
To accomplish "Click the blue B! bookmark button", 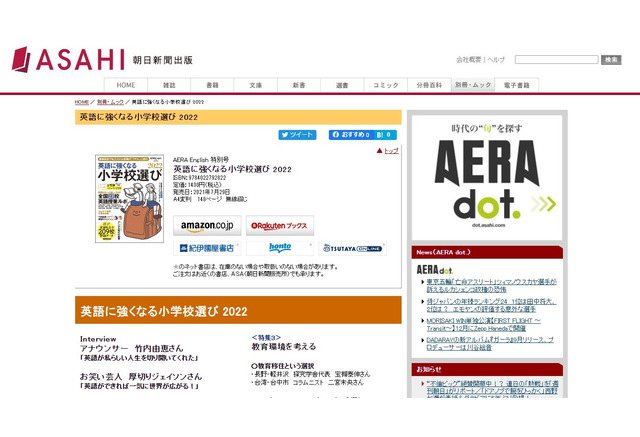I will 384,135.
